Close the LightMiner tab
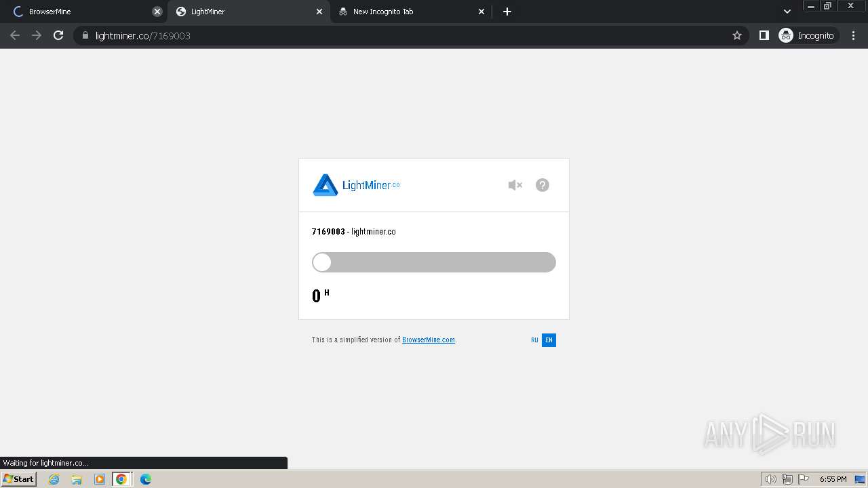Screen dimensions: 868x488 (319, 12)
